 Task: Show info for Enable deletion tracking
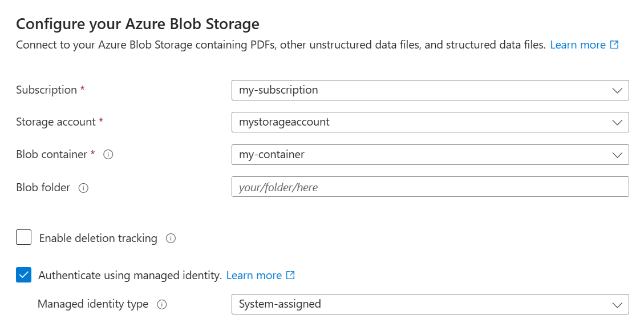click(171, 239)
